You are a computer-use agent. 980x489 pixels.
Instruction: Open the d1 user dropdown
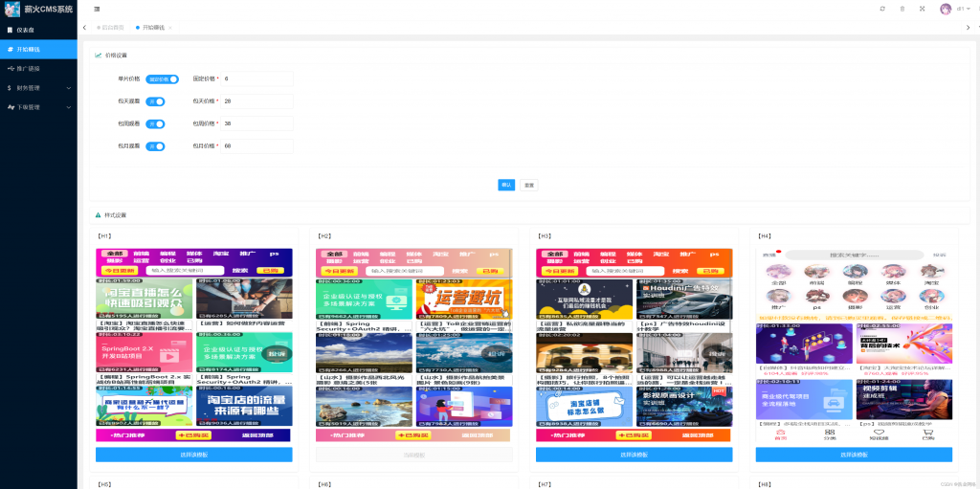click(963, 9)
